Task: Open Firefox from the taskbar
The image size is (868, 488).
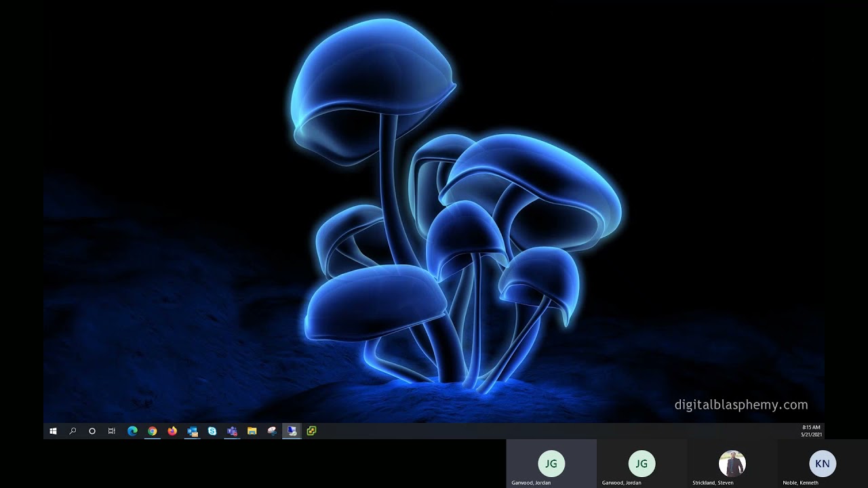Action: [172, 431]
